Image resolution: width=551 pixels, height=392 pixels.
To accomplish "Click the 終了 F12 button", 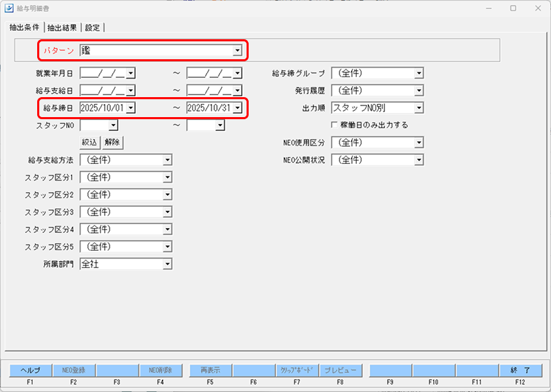I will (521, 370).
